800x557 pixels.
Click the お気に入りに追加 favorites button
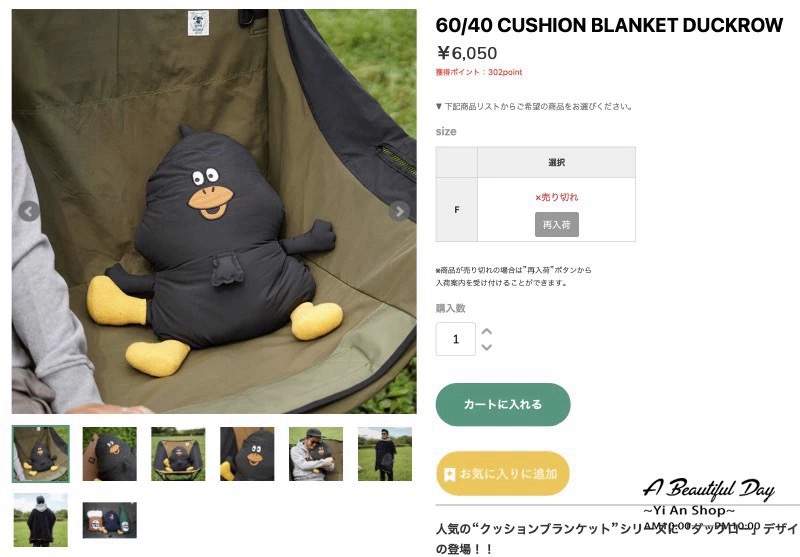click(x=503, y=473)
